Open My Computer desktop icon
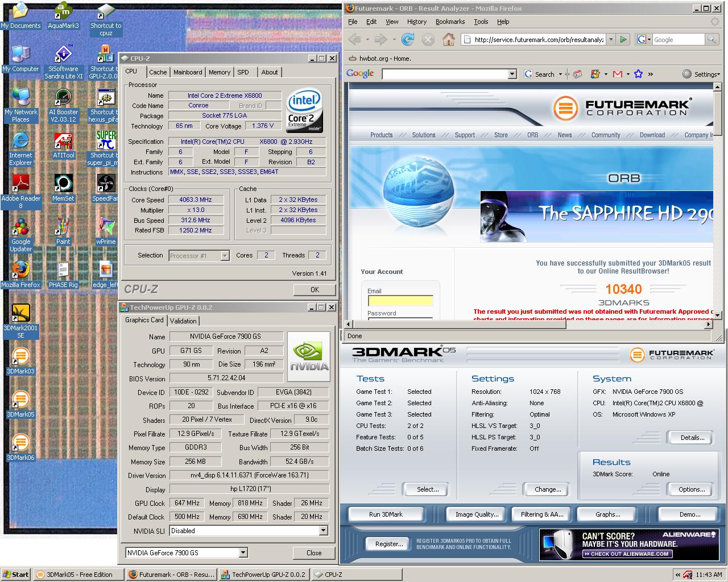This screenshot has width=728, height=582. tap(20, 59)
